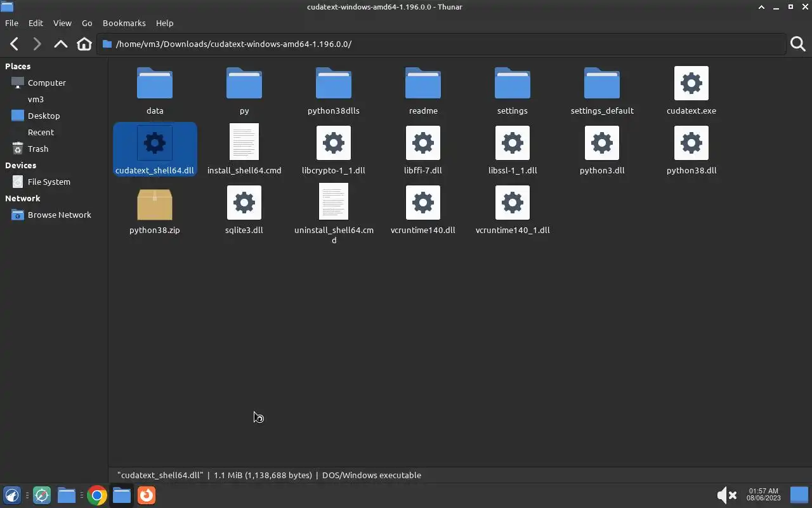Viewport: 812px width, 508px height.
Task: Select the vcruntime140_1.dll file icon
Action: tap(513, 203)
